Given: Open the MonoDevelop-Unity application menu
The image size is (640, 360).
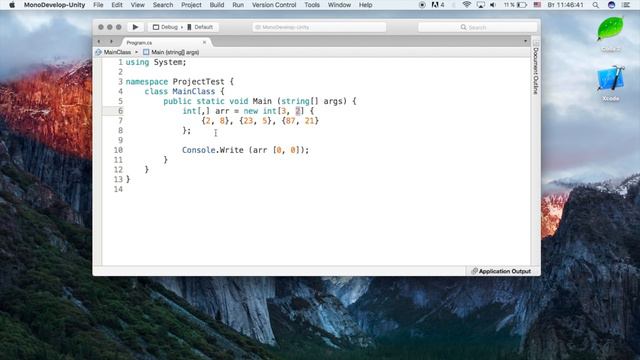Looking at the screenshot, I should pyautogui.click(x=54, y=5).
